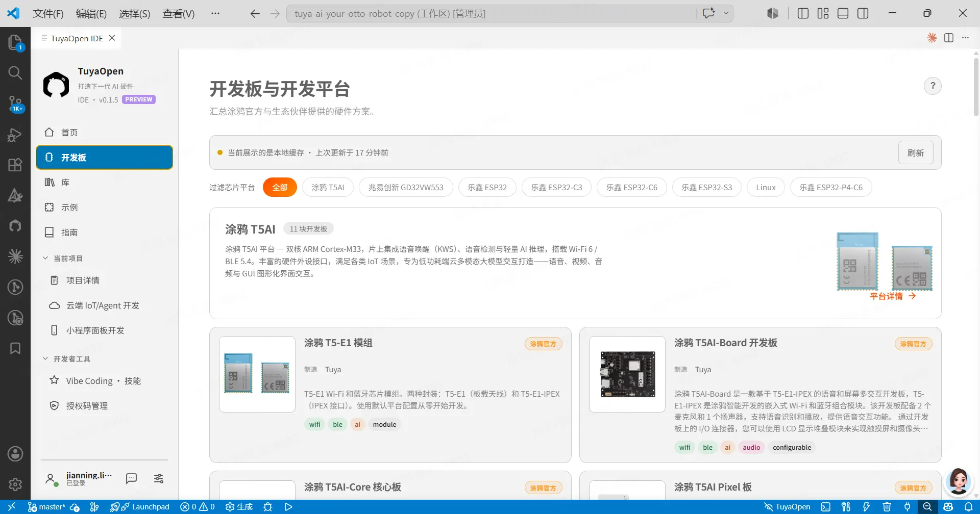Screen dimensions: 980x514
Task: Select the 全部 filter chip
Action: coord(280,187)
